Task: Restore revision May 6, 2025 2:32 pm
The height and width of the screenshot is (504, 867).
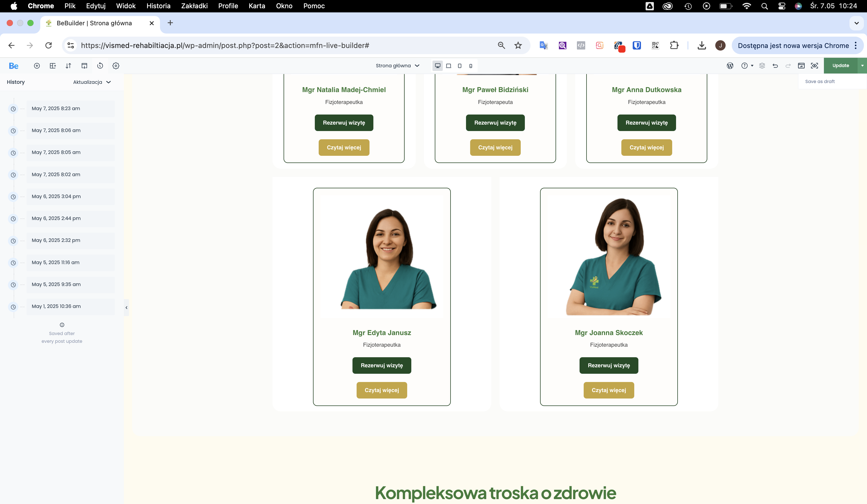Action: coord(70,241)
